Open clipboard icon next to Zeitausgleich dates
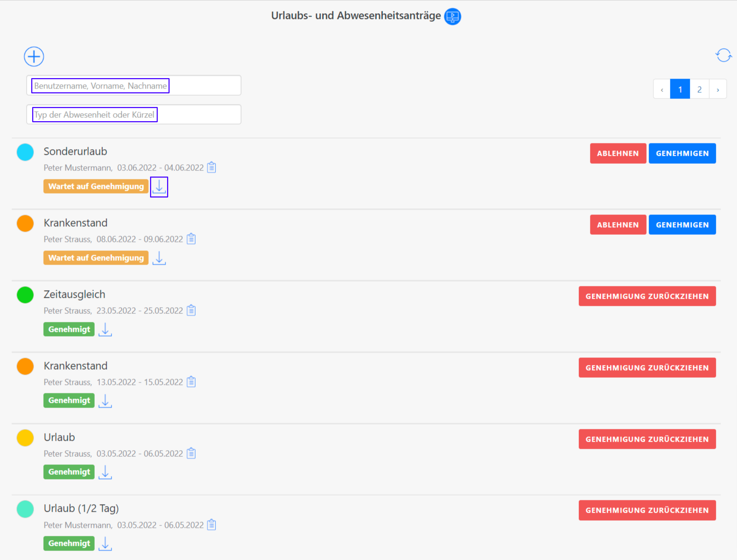Image resolution: width=737 pixels, height=560 pixels. click(x=191, y=311)
